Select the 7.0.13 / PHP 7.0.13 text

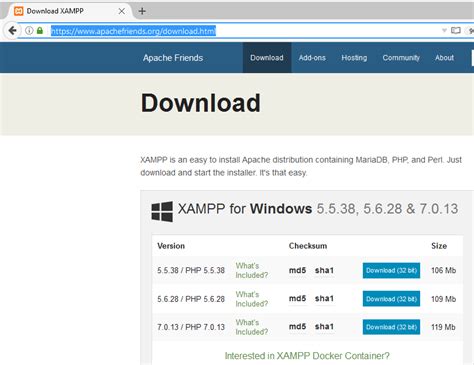point(191,327)
